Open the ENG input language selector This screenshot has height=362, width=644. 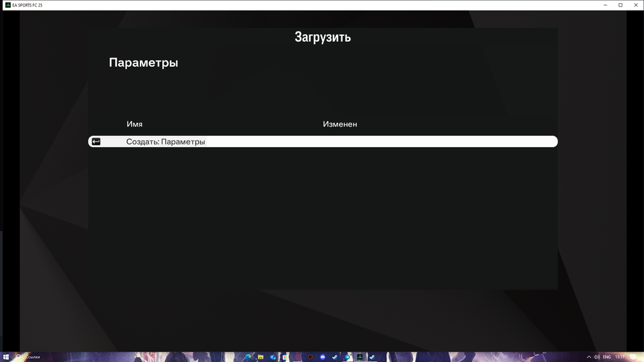tap(607, 357)
